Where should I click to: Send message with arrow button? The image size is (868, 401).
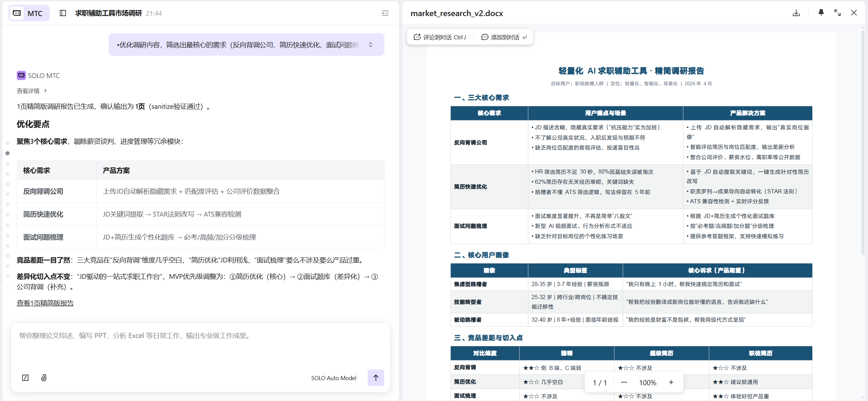coord(376,378)
